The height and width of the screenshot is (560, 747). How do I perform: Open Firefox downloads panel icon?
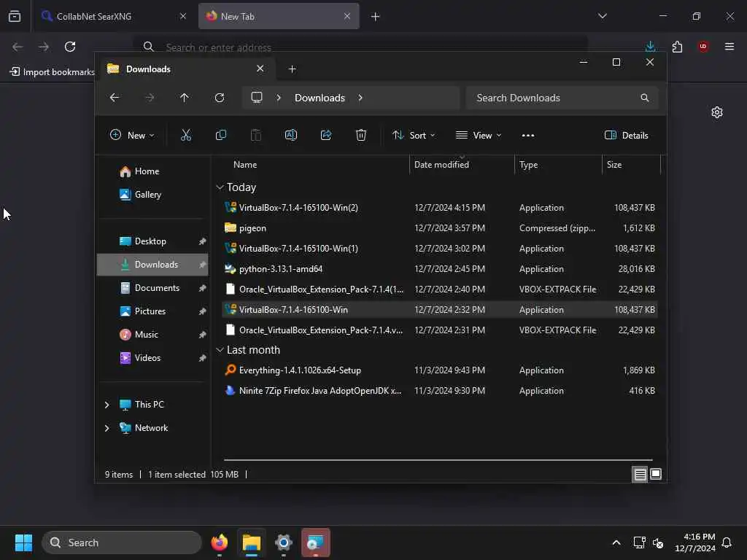tap(650, 47)
